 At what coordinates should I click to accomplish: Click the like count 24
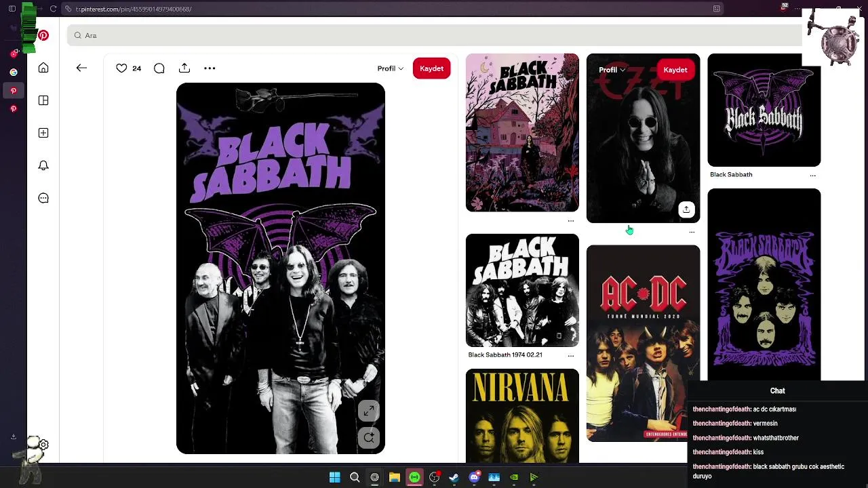pyautogui.click(x=136, y=68)
